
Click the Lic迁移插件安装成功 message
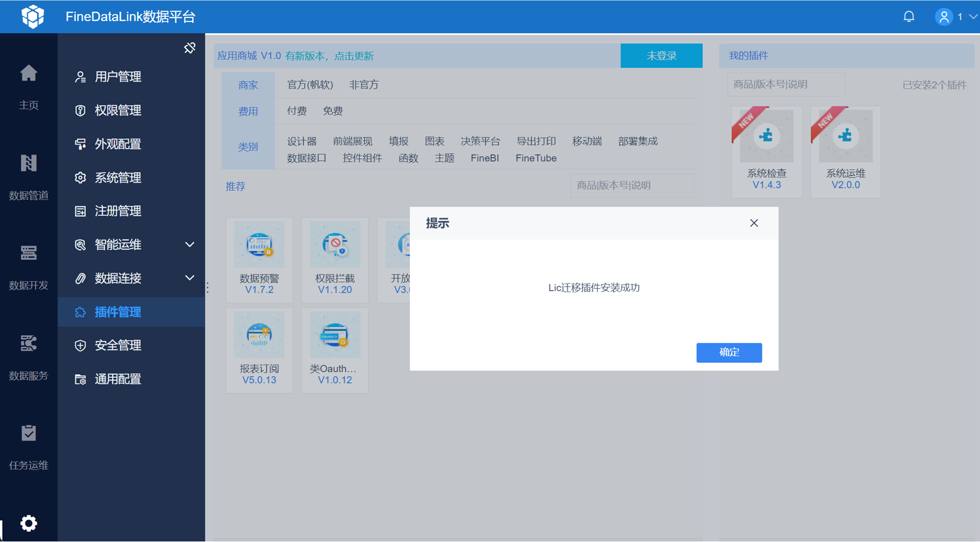click(x=594, y=288)
